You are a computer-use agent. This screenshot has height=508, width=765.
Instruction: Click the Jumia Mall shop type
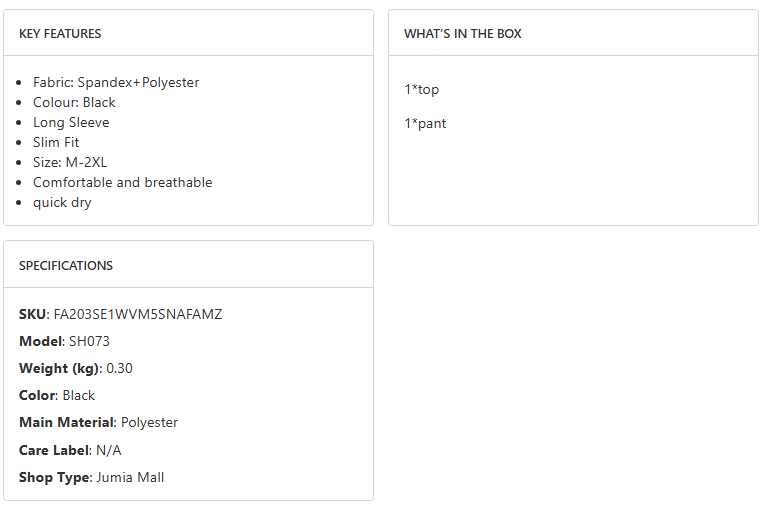[130, 478]
